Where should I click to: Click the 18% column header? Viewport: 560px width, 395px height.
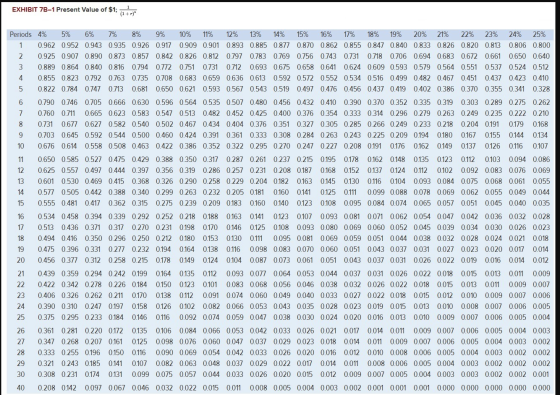point(373,35)
